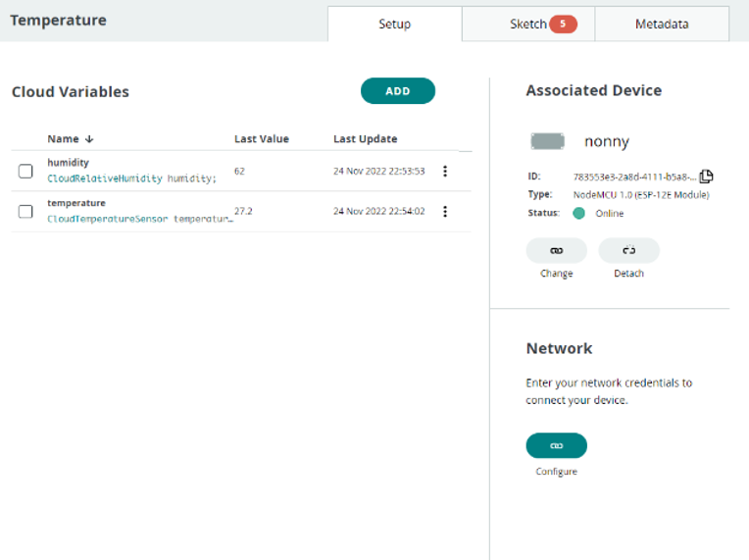This screenshot has width=749, height=560.
Task: Click the green Online status indicator
Action: [x=579, y=213]
